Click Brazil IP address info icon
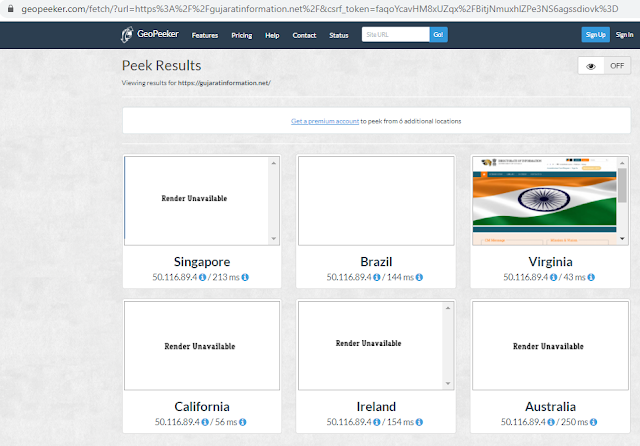Image resolution: width=640 pixels, height=446 pixels. click(377, 277)
